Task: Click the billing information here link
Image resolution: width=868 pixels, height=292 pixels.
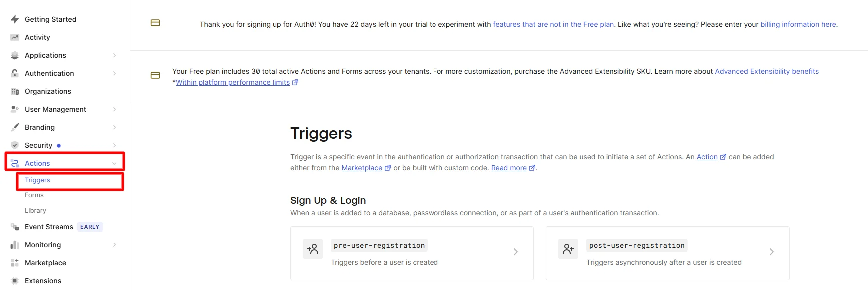Action: 798,24
